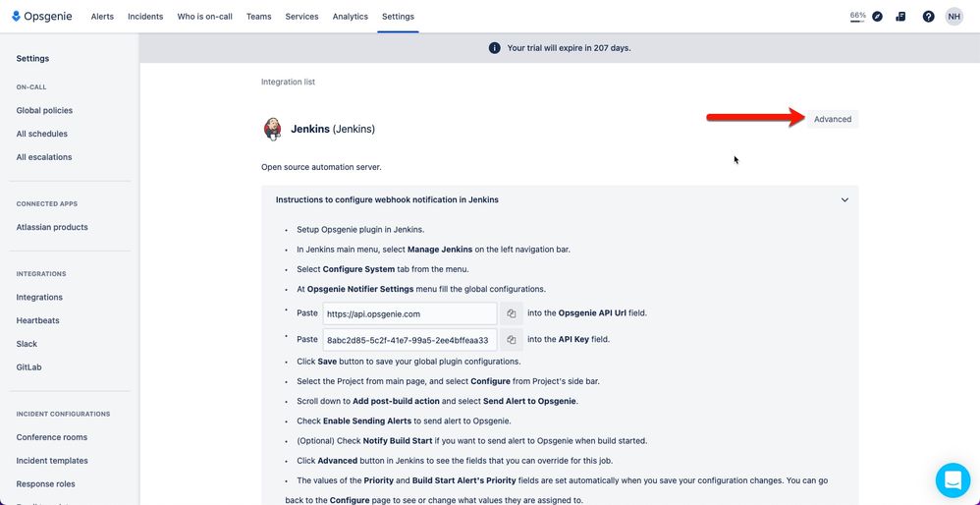Open the Incidents tab

coord(145,17)
